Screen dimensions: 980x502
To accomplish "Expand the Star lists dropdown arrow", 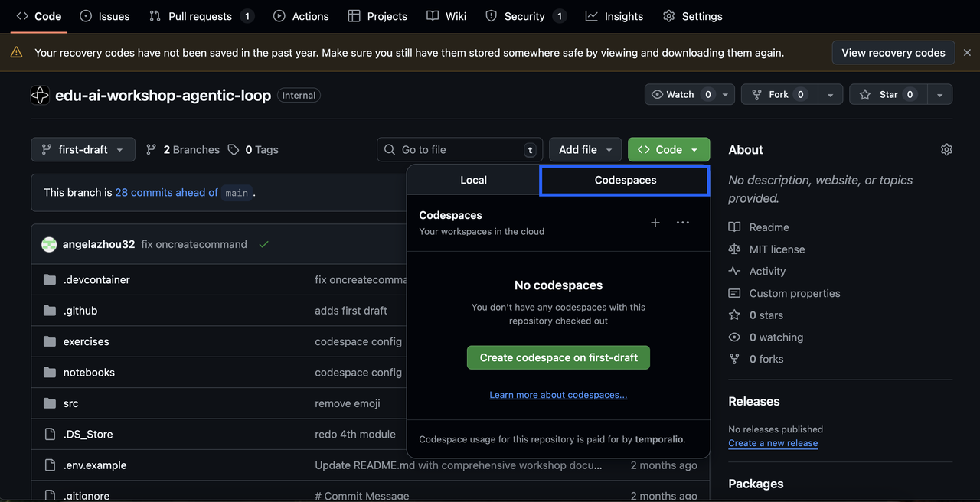I will tap(940, 94).
